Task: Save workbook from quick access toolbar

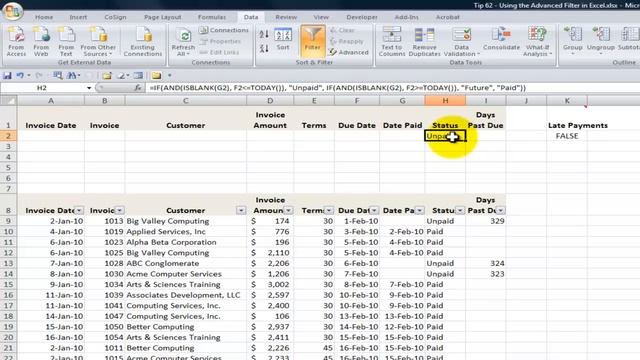Action: click(x=7, y=76)
